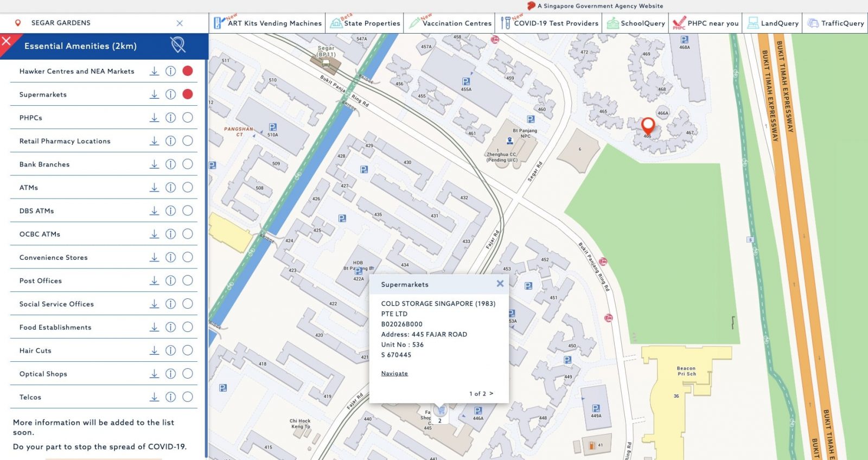
Task: Close the Essential Amenities panel
Action: 7,41
